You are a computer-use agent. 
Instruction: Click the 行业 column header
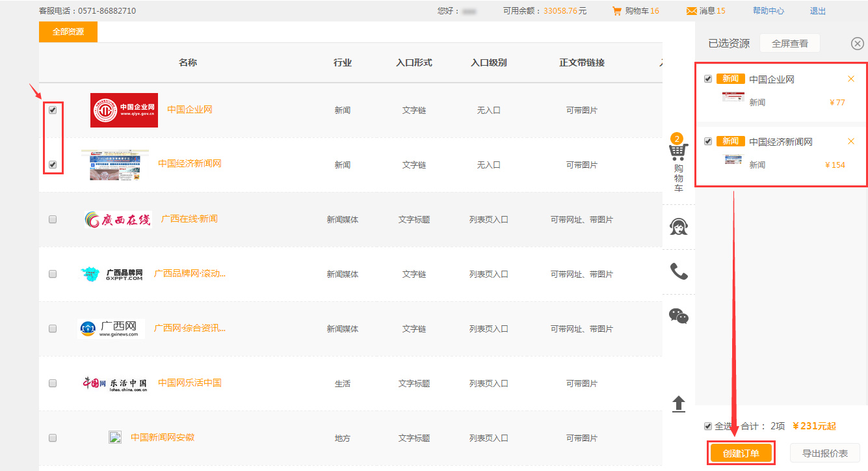coord(343,62)
